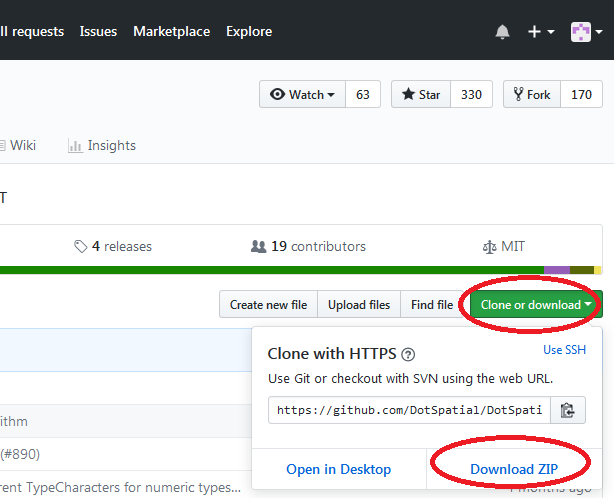Open the Watch dropdown button
614x498 pixels.
tap(302, 94)
